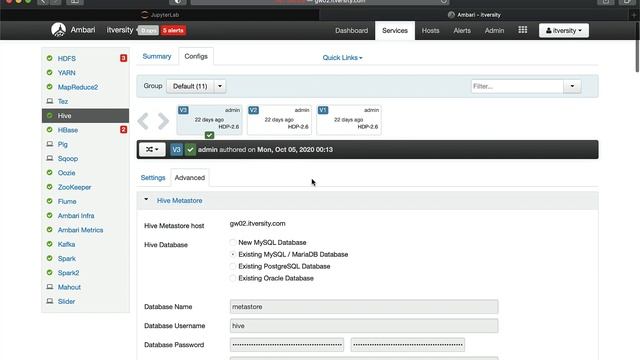Click the Filter text field

[x=517, y=86]
